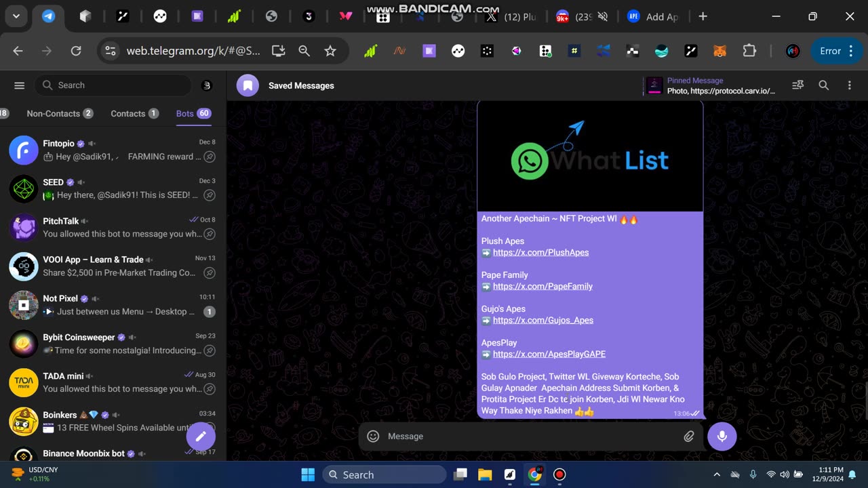Click the voice record microphone button
This screenshot has width=868, height=488.
[x=722, y=436]
